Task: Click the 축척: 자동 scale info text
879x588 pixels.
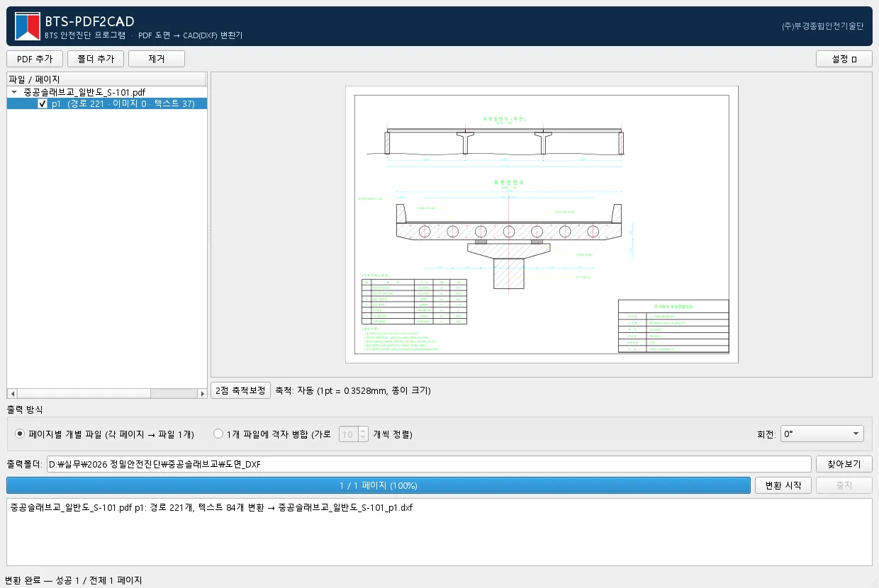Action: pyautogui.click(x=353, y=390)
